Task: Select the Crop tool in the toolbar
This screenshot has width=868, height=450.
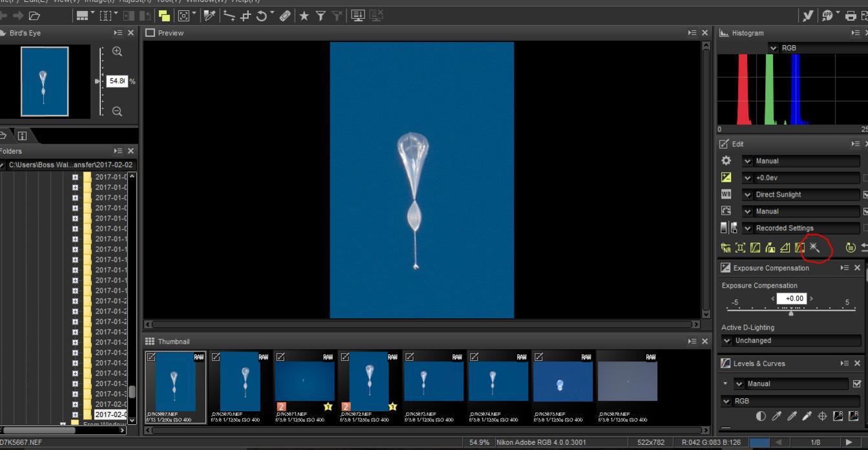Action: click(246, 16)
